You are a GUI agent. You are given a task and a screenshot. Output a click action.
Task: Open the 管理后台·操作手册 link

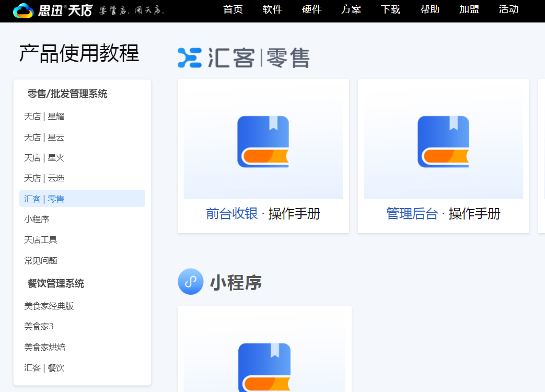[443, 213]
